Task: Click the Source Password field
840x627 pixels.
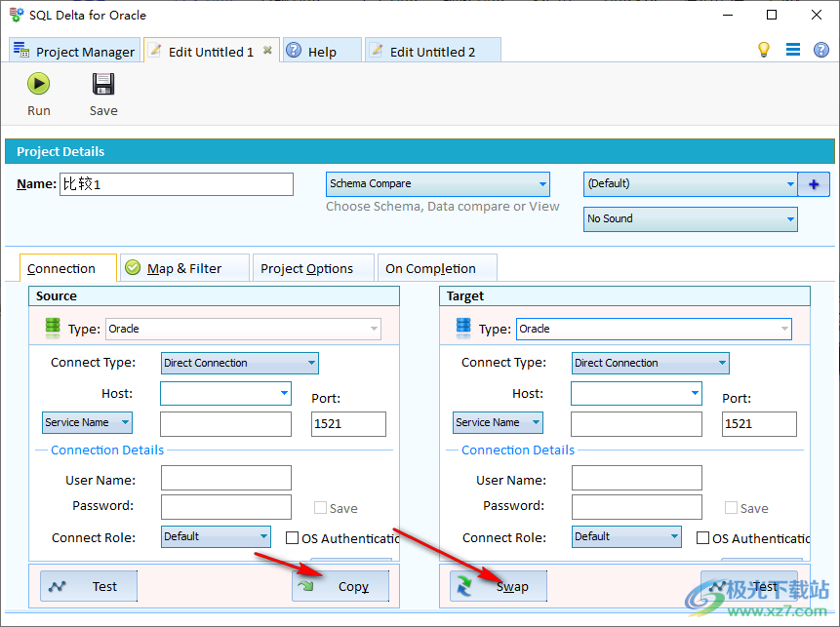Action: click(226, 507)
